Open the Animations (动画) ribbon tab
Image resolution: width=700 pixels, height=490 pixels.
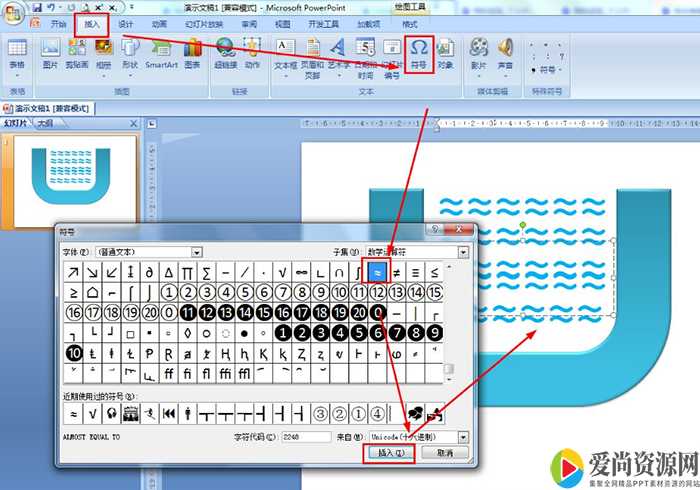tap(159, 23)
